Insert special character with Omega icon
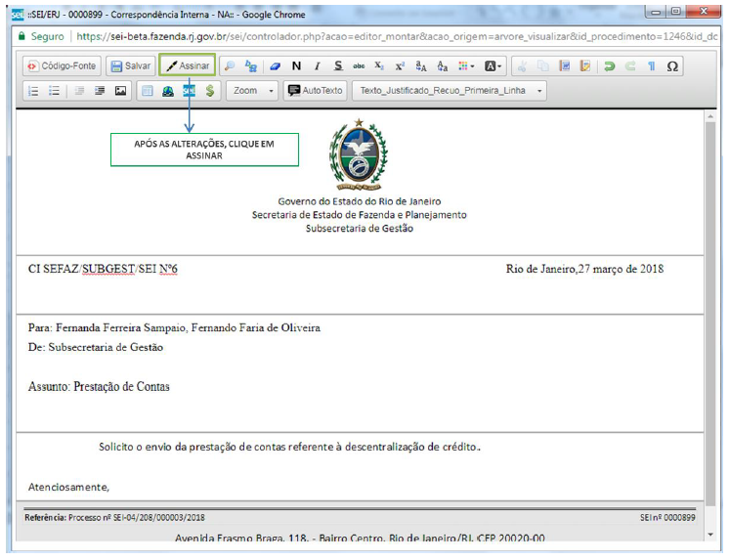729x560 pixels. pyautogui.click(x=672, y=65)
